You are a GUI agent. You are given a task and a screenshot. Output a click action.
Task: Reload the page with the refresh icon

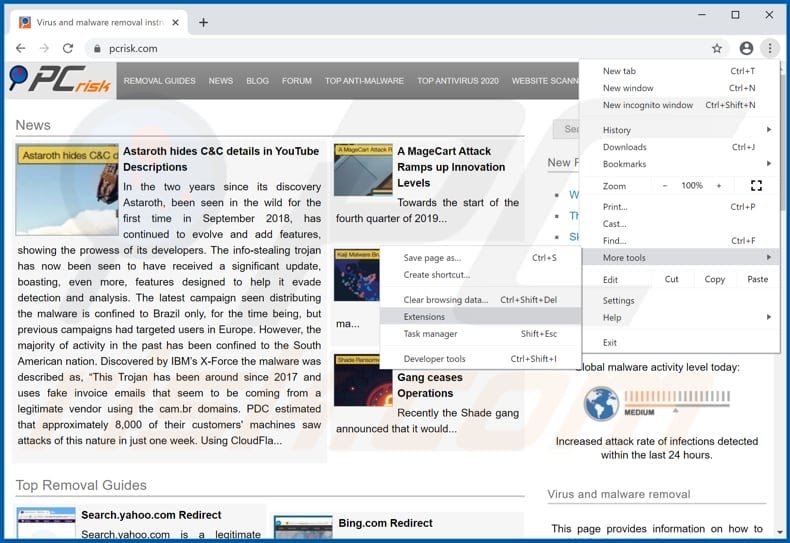click(x=68, y=48)
